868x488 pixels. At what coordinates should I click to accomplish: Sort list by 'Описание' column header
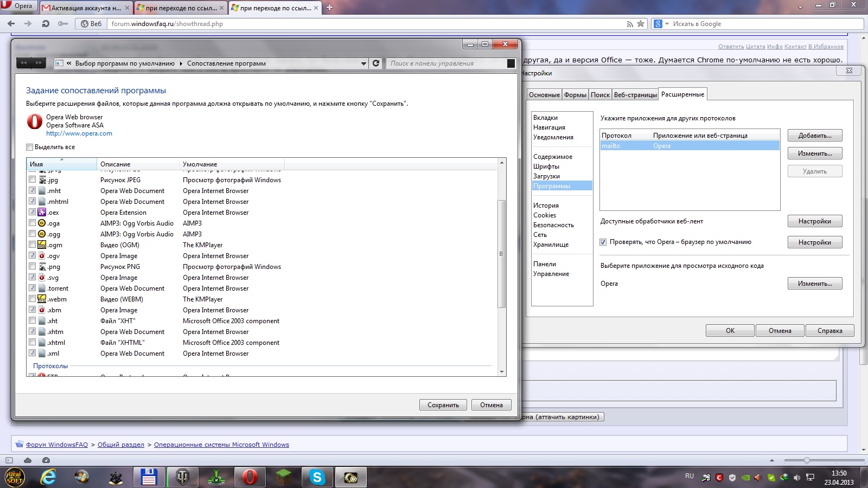(x=138, y=164)
